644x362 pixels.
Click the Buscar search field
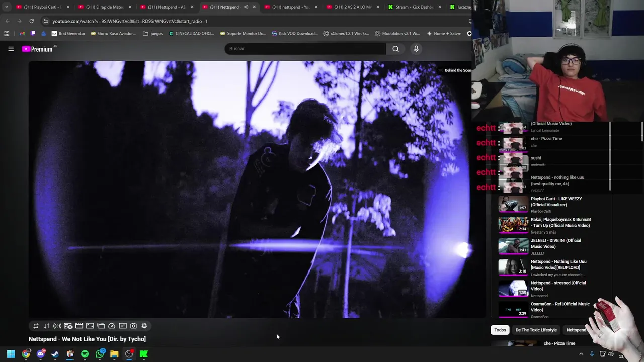click(x=305, y=49)
